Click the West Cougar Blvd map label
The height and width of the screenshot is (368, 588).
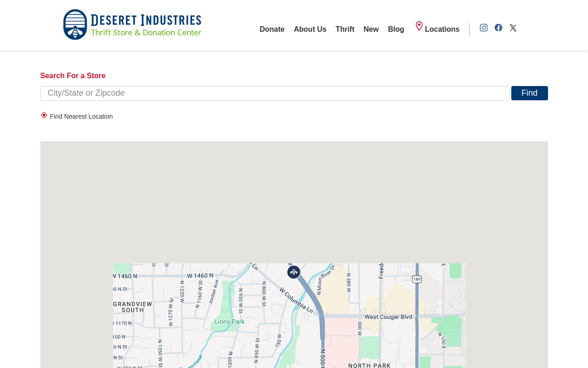pyautogui.click(x=389, y=317)
